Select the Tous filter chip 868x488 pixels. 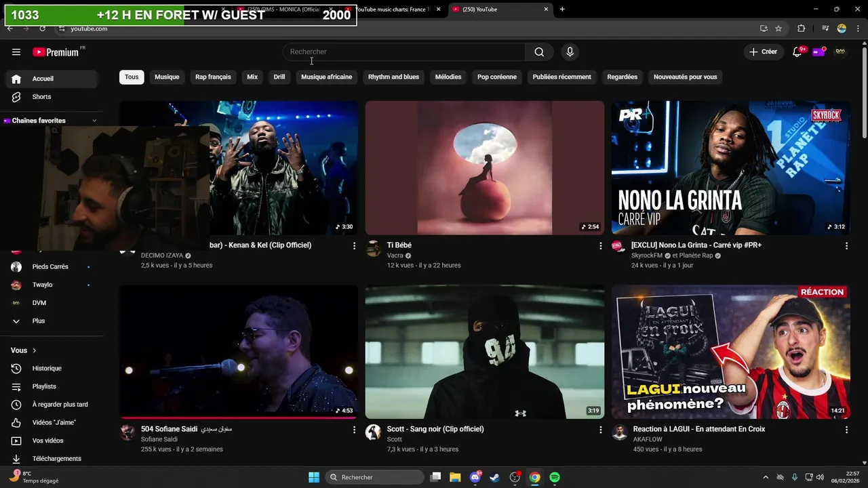point(132,77)
